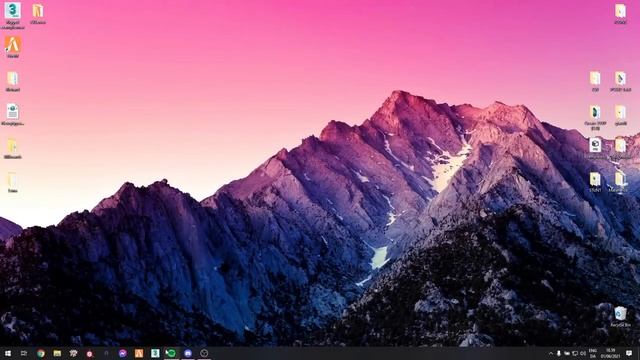Open Task View from the taskbar

click(x=24, y=353)
